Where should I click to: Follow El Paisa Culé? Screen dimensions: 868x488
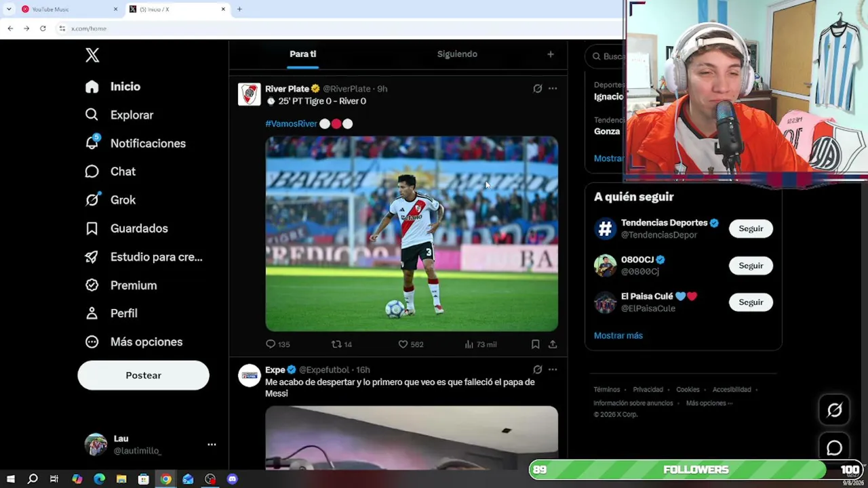point(751,302)
